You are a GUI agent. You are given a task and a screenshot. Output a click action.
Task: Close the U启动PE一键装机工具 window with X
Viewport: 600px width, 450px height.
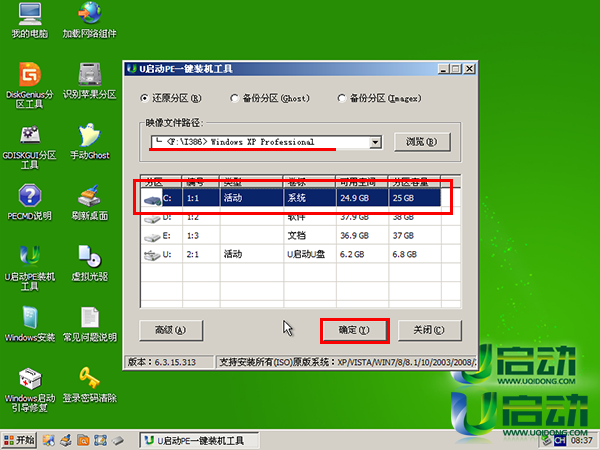[470, 69]
